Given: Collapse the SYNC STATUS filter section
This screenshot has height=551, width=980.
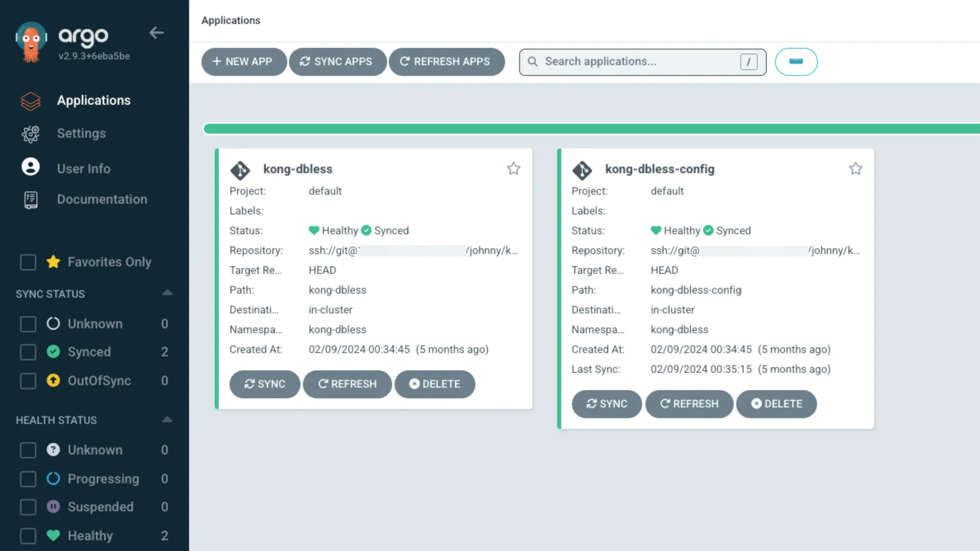Looking at the screenshot, I should [x=167, y=293].
